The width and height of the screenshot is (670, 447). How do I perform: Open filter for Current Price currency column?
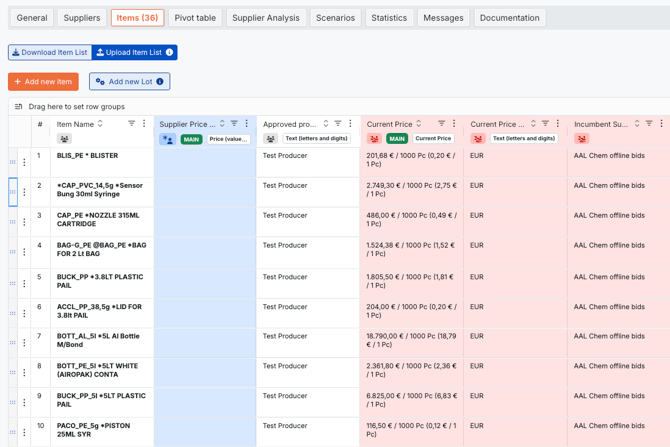coord(545,124)
